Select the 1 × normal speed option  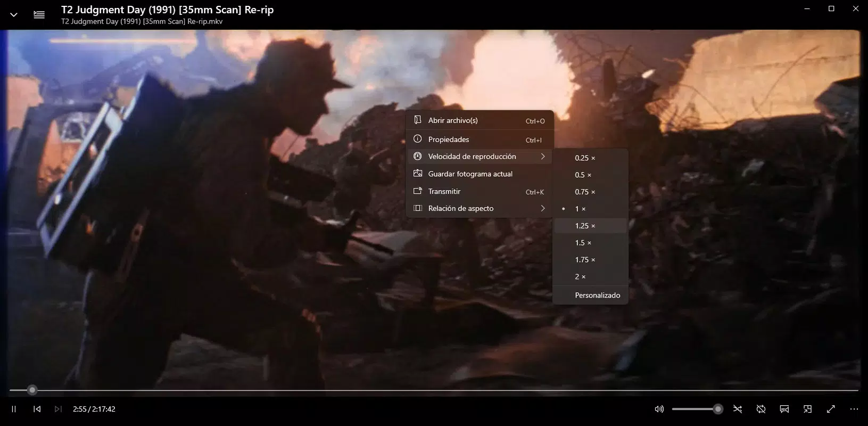pyautogui.click(x=590, y=209)
